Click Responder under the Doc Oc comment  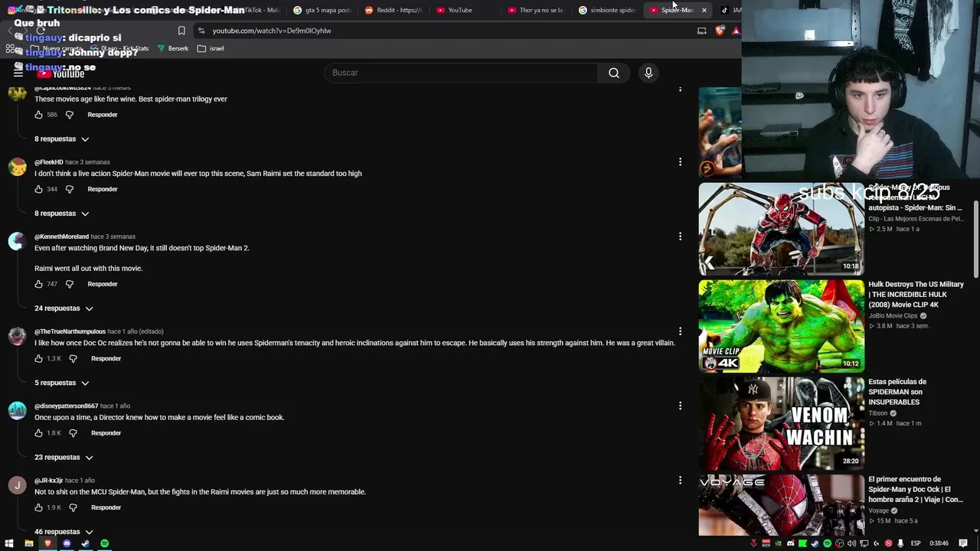pyautogui.click(x=106, y=358)
